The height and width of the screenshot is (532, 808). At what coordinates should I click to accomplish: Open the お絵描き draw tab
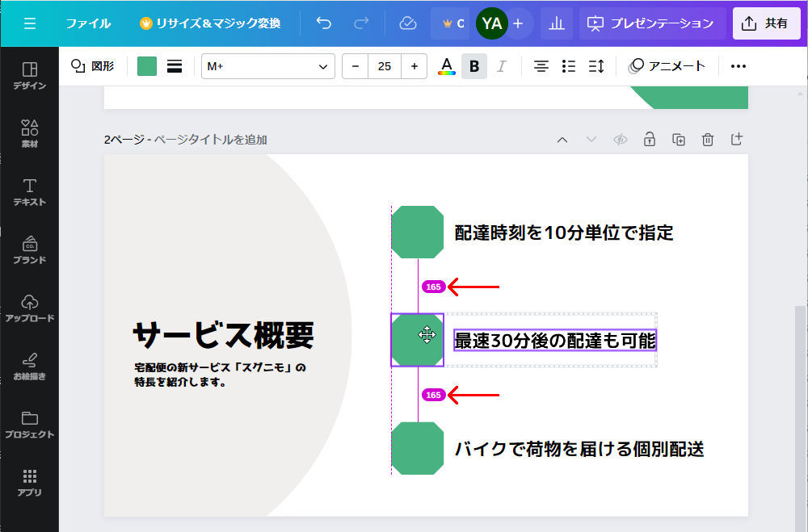click(x=29, y=367)
